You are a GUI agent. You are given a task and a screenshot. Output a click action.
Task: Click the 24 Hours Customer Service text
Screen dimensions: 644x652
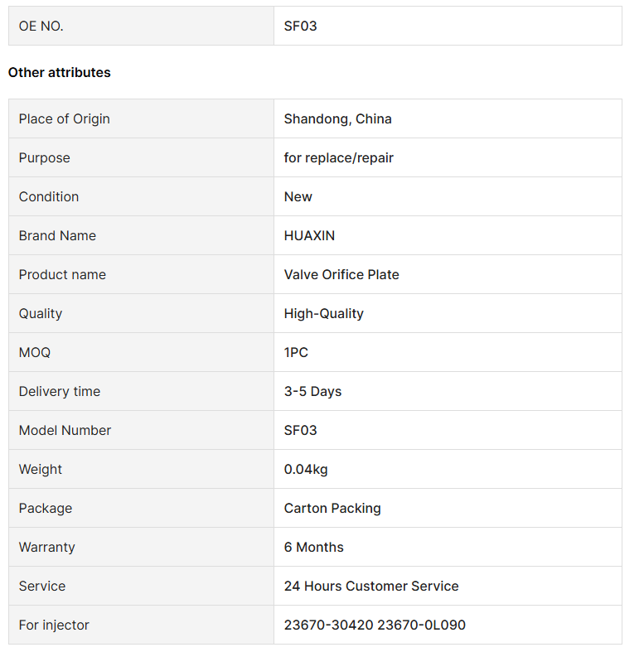[x=371, y=586]
